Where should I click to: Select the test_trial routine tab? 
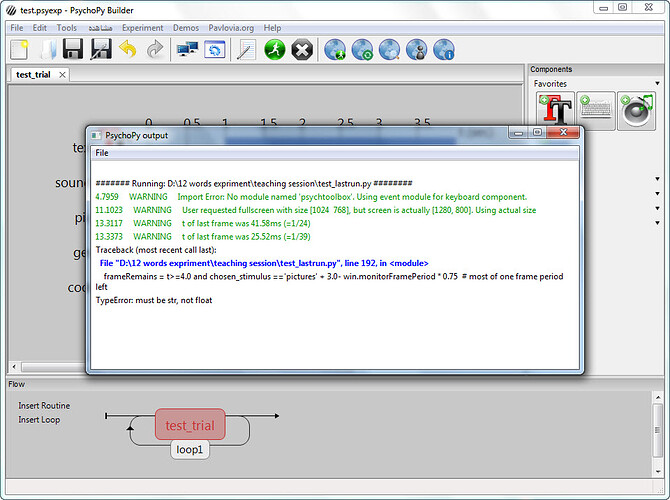33,75
